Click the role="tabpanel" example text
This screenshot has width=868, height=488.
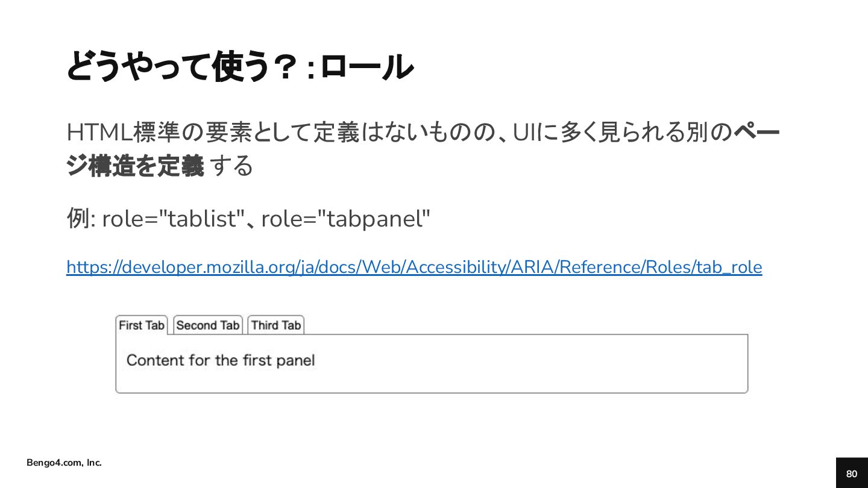pos(346,219)
